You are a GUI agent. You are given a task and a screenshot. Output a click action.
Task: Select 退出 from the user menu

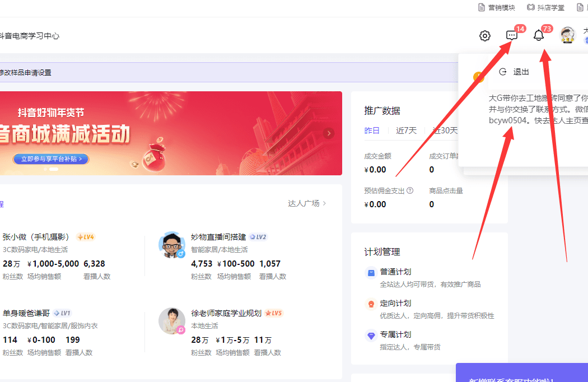coord(521,72)
